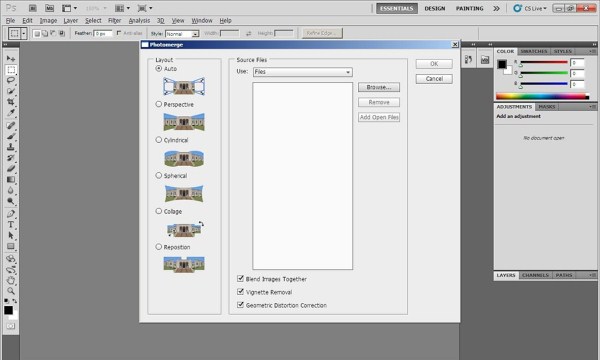600x360 pixels.
Task: Open the Use source dropdown
Action: click(303, 72)
